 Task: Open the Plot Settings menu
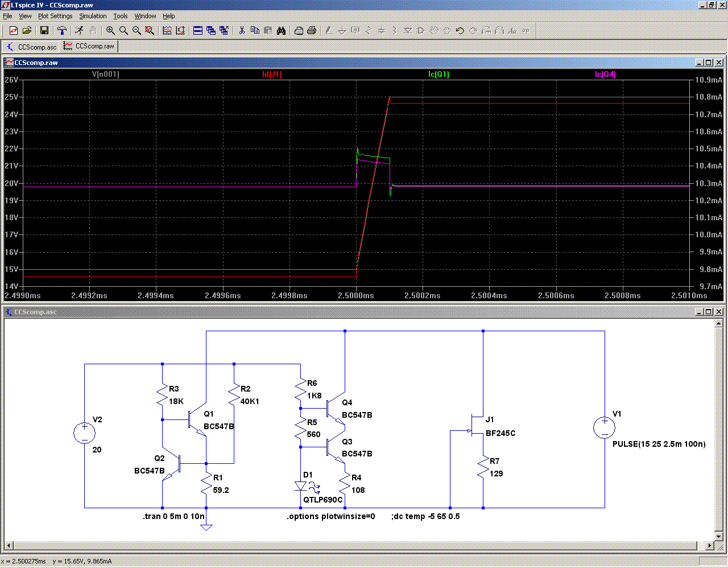pyautogui.click(x=55, y=16)
